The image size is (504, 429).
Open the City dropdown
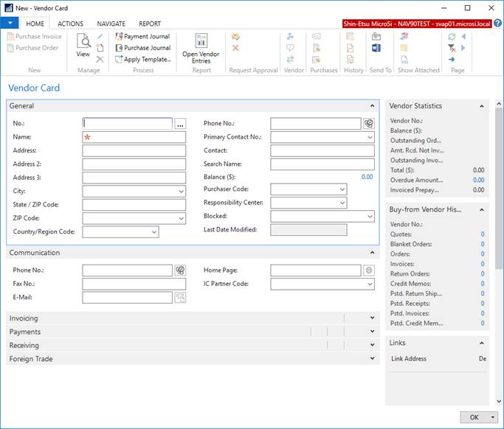(182, 192)
